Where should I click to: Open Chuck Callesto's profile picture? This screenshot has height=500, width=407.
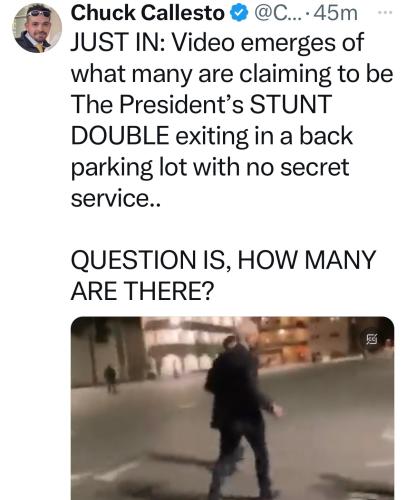click(x=37, y=28)
